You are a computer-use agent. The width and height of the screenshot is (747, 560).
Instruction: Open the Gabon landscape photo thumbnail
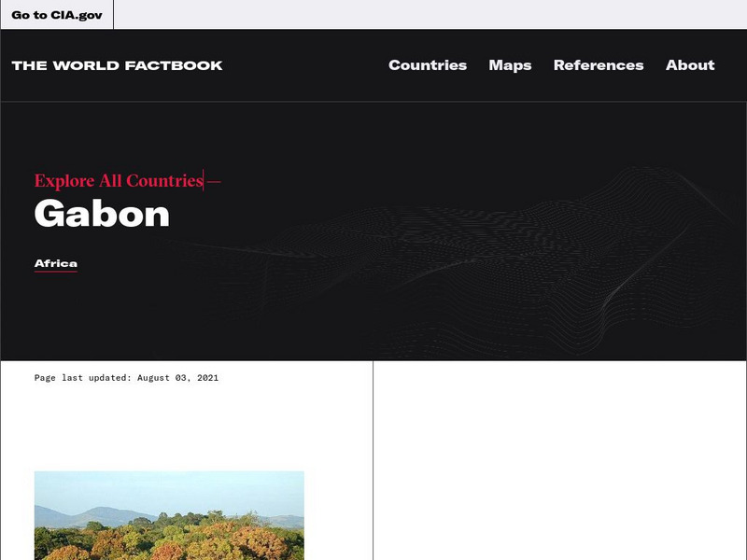[169, 515]
